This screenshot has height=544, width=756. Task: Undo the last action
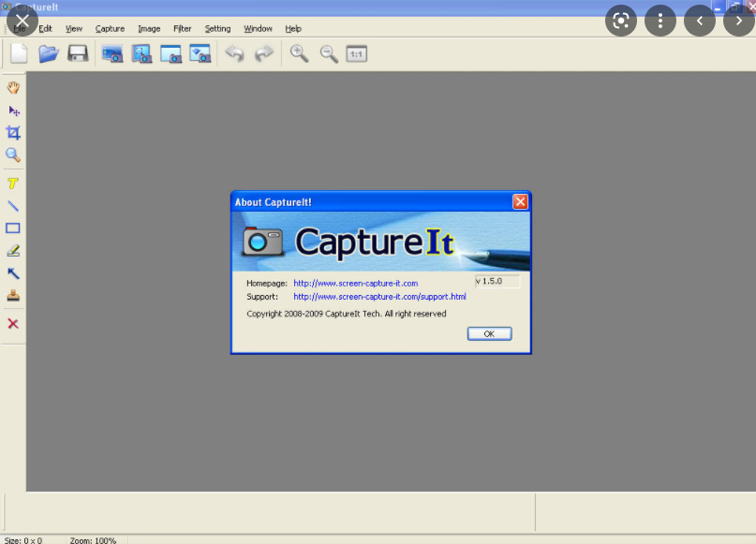tap(235, 53)
